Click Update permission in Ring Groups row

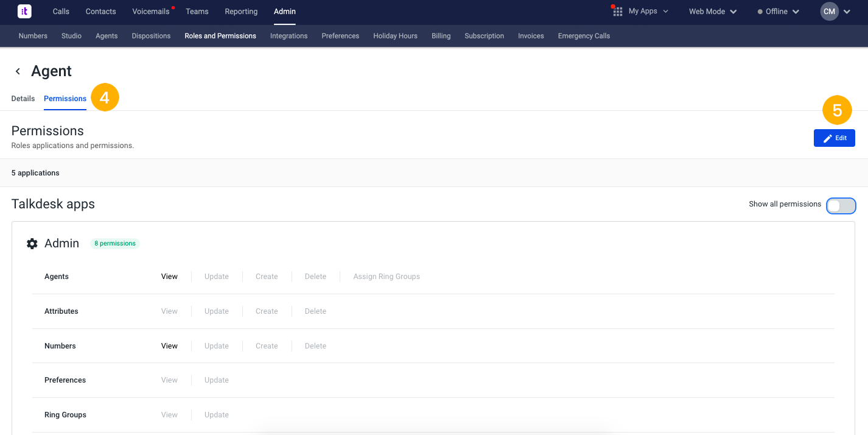point(217,415)
